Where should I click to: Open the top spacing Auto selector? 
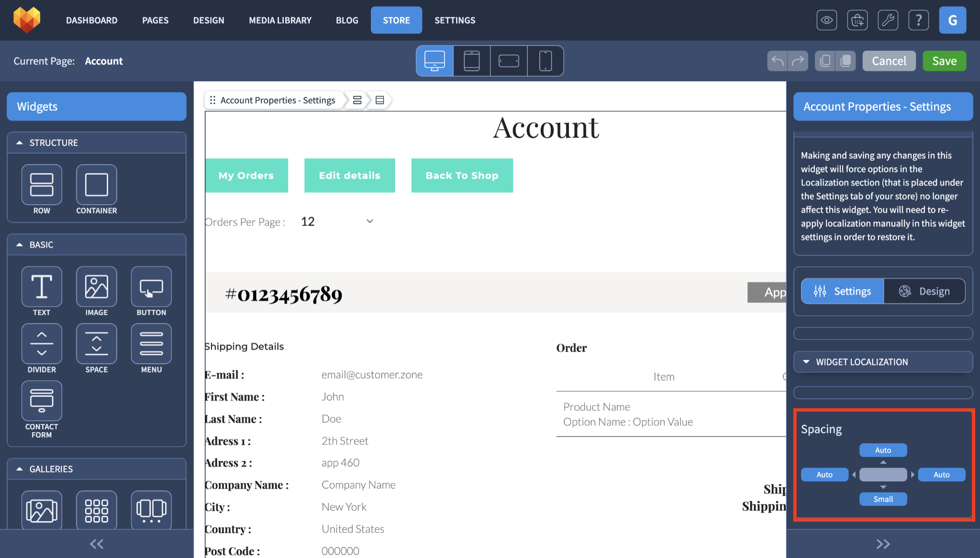click(883, 450)
